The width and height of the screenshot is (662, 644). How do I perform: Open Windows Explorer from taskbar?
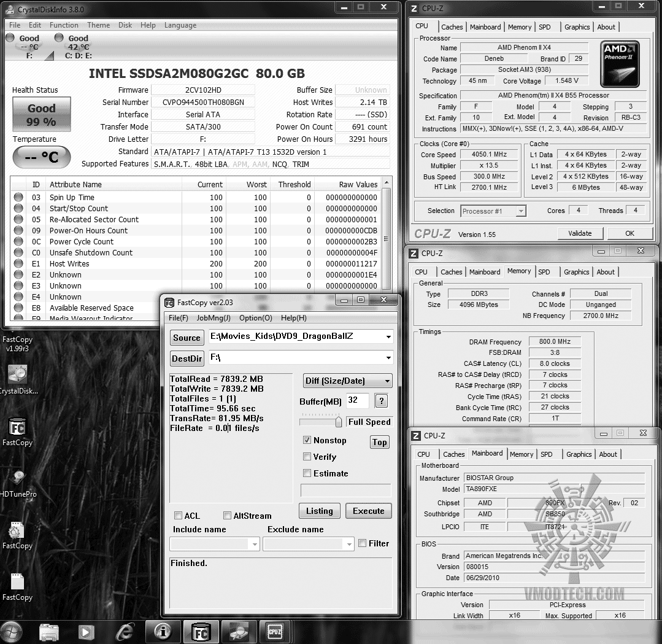[x=49, y=632]
